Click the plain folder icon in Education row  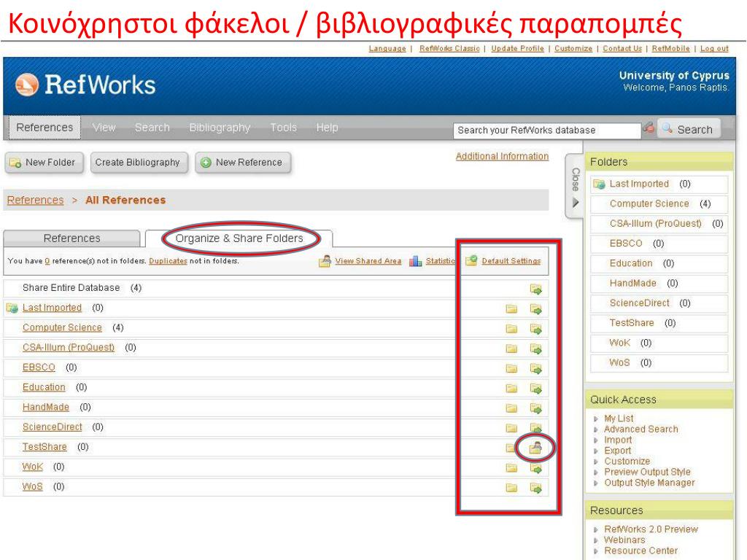(x=512, y=388)
